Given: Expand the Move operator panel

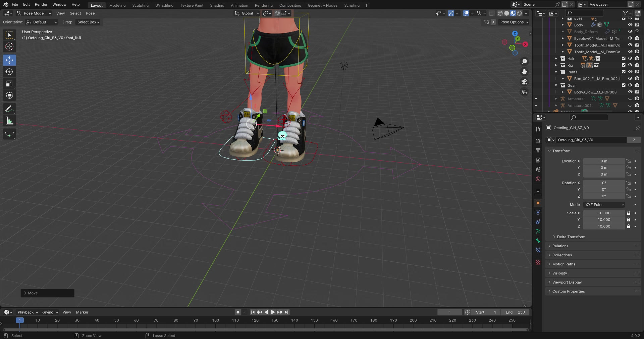Looking at the screenshot, I should click(x=48, y=293).
